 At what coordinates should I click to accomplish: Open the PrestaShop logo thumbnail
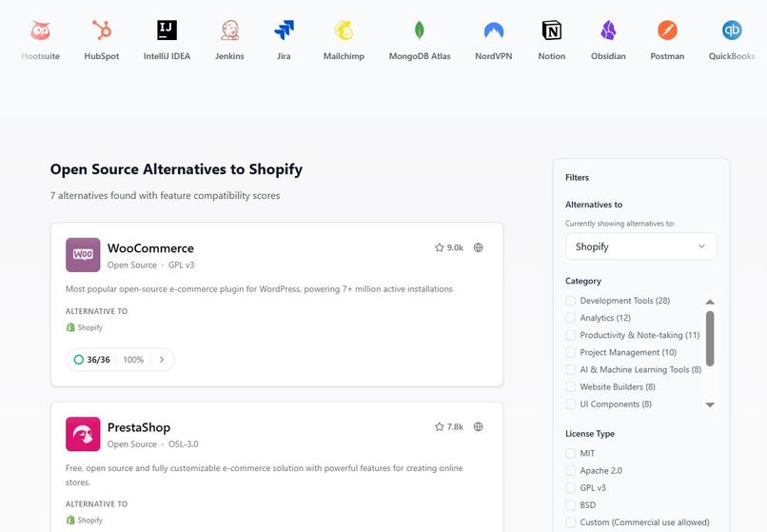(83, 434)
